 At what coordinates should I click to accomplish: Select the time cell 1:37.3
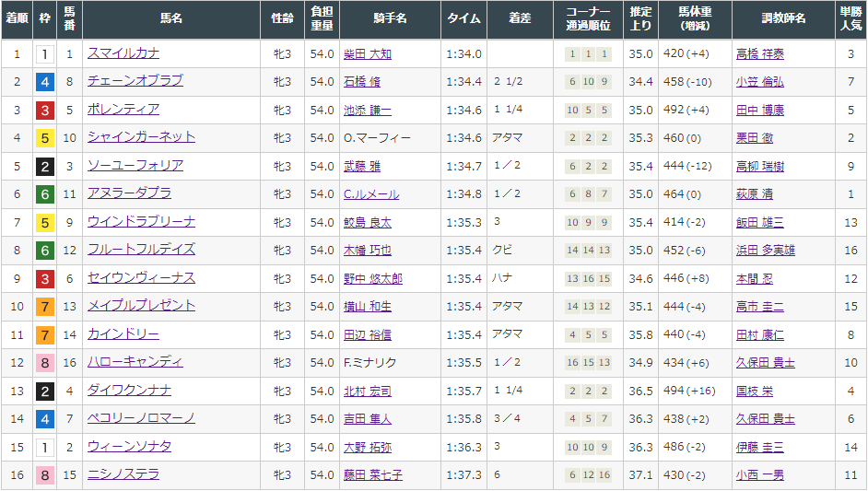tap(463, 475)
